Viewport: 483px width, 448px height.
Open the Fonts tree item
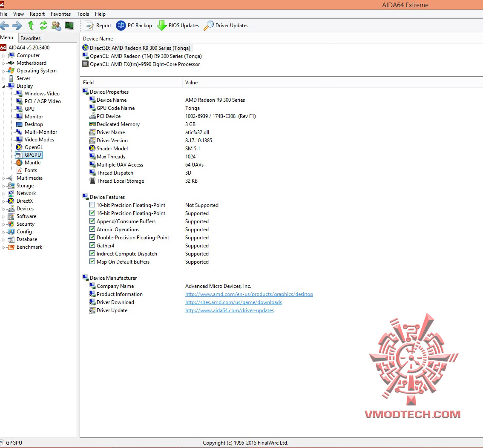click(x=31, y=170)
